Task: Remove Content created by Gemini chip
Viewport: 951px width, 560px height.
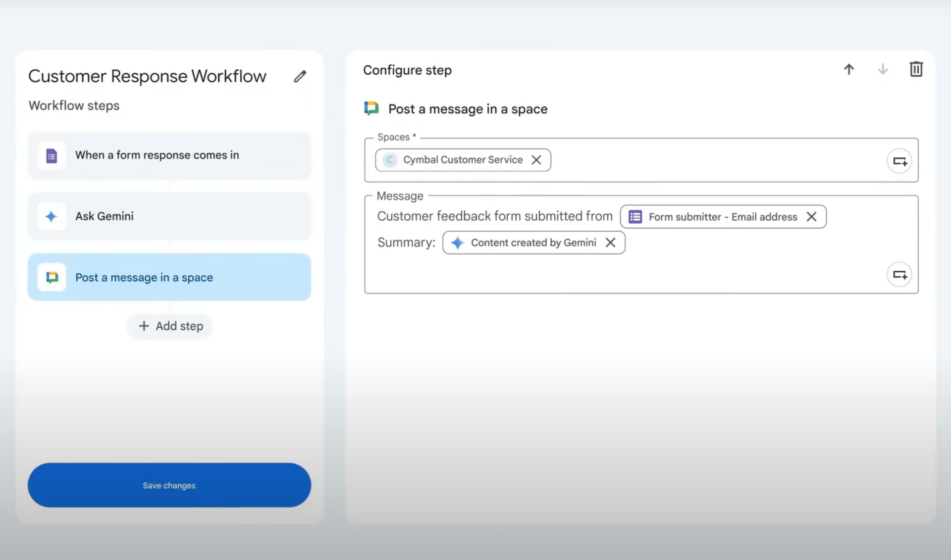Action: (610, 243)
